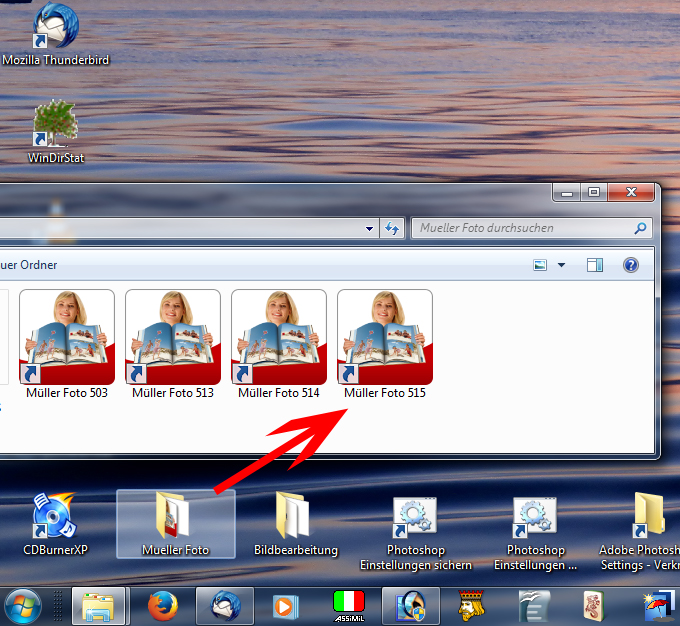
Task: Open the media player taskbar icon
Action: point(285,606)
